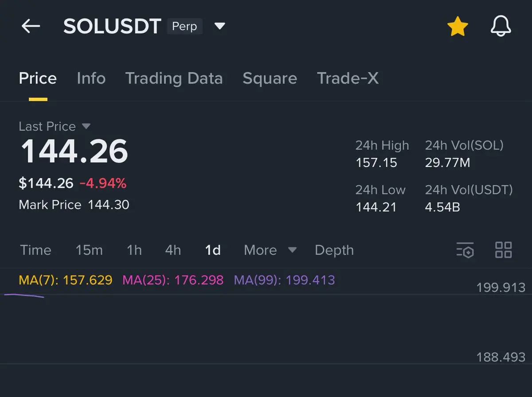Select the 1d chart interval
This screenshot has width=532, height=397.
pos(213,250)
